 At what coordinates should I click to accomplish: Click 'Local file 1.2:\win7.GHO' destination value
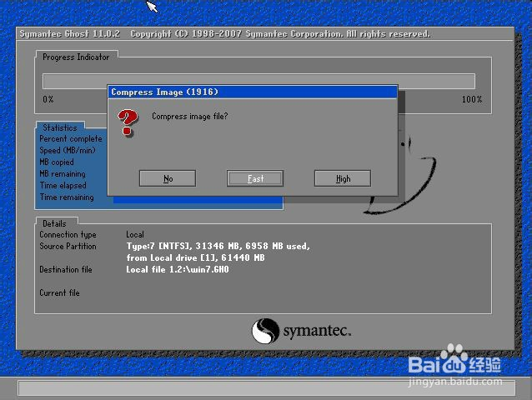(178, 269)
